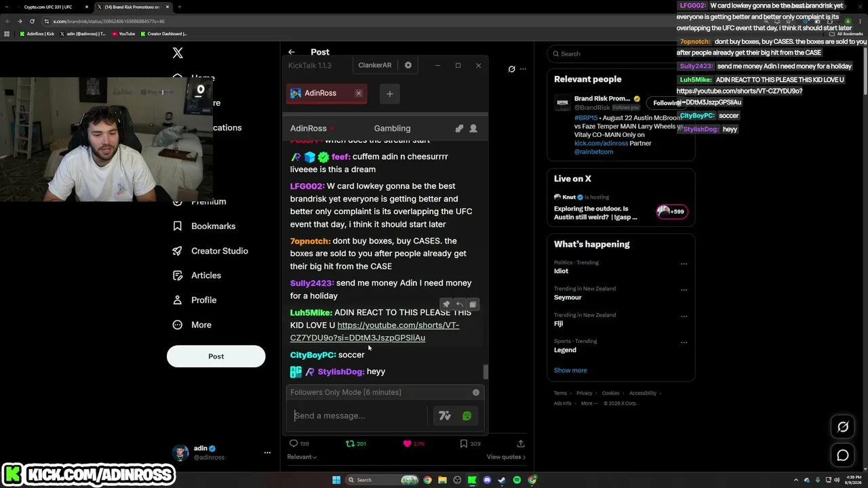Open Creator Studio in X sidebar
The height and width of the screenshot is (488, 868).
click(210, 251)
